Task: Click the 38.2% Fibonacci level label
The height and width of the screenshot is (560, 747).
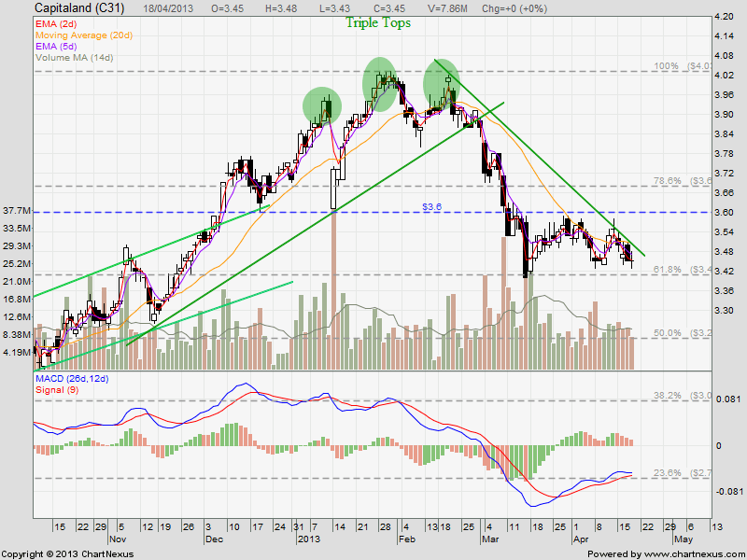Action: [x=683, y=395]
